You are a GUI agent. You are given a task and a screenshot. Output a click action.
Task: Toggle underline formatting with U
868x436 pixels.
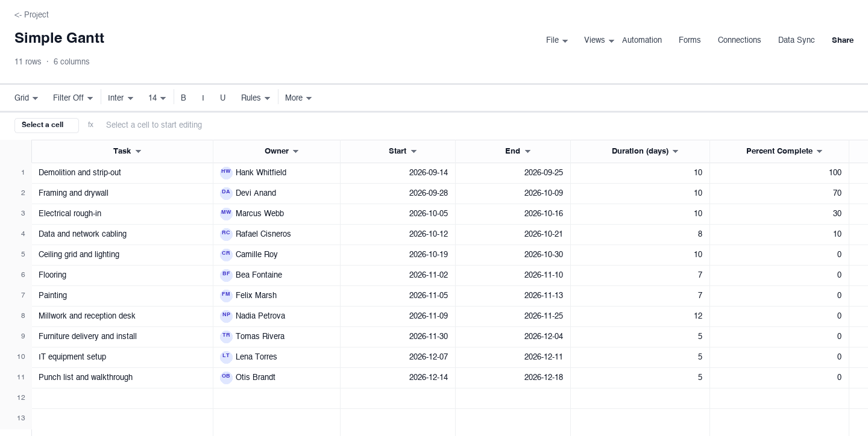click(222, 98)
